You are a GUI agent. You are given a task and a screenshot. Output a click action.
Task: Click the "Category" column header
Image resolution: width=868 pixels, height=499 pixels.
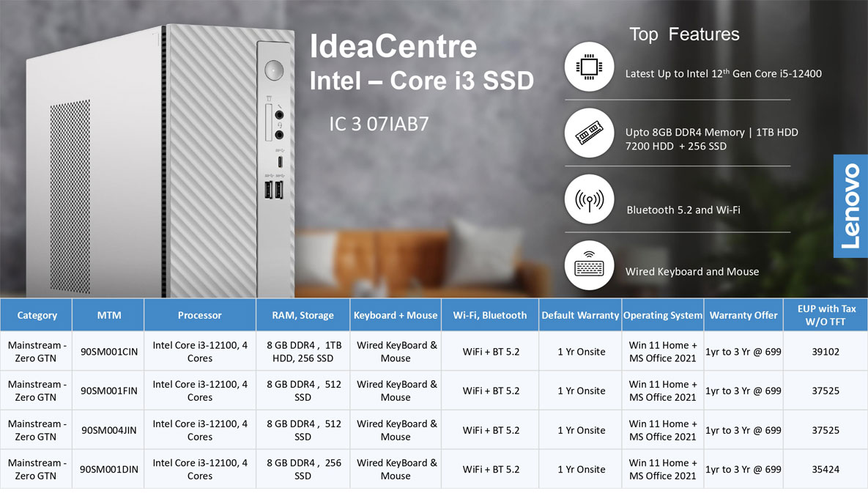click(x=37, y=315)
